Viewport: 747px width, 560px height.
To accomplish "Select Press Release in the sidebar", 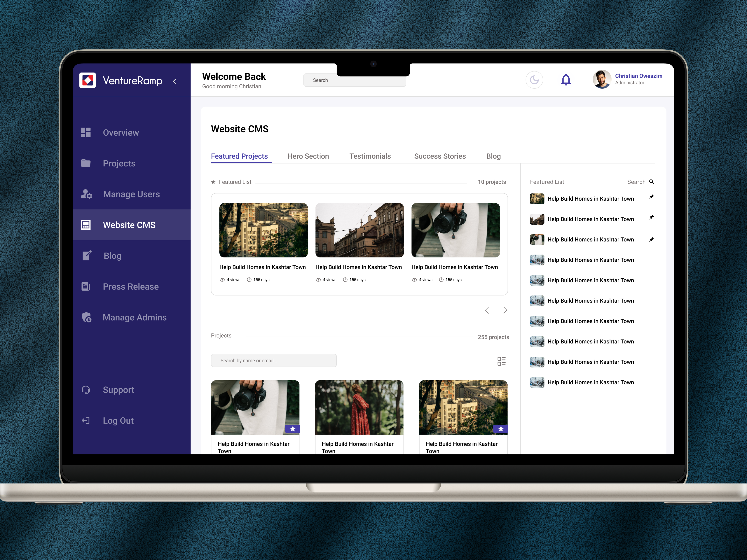I will [x=132, y=287].
